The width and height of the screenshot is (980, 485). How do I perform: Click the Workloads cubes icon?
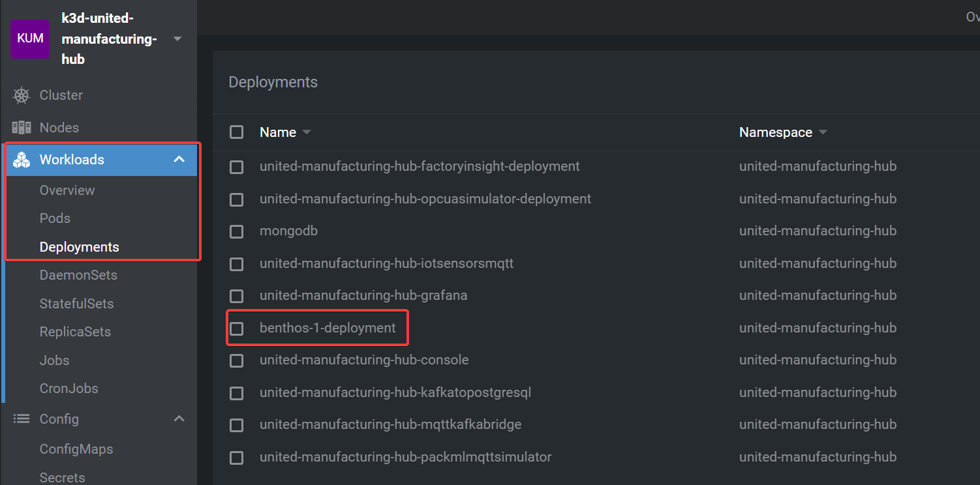coord(22,159)
